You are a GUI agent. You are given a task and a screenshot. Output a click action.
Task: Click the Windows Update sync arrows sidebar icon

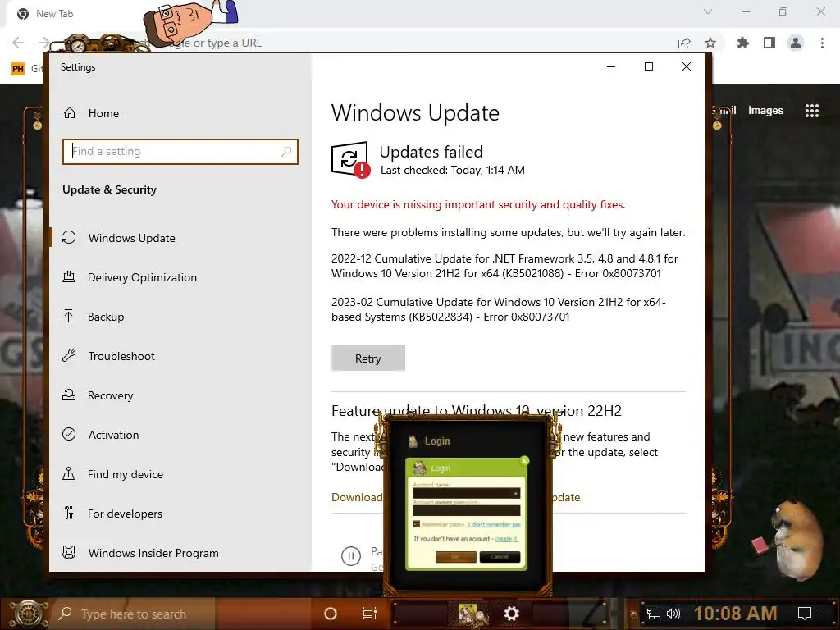tap(69, 237)
